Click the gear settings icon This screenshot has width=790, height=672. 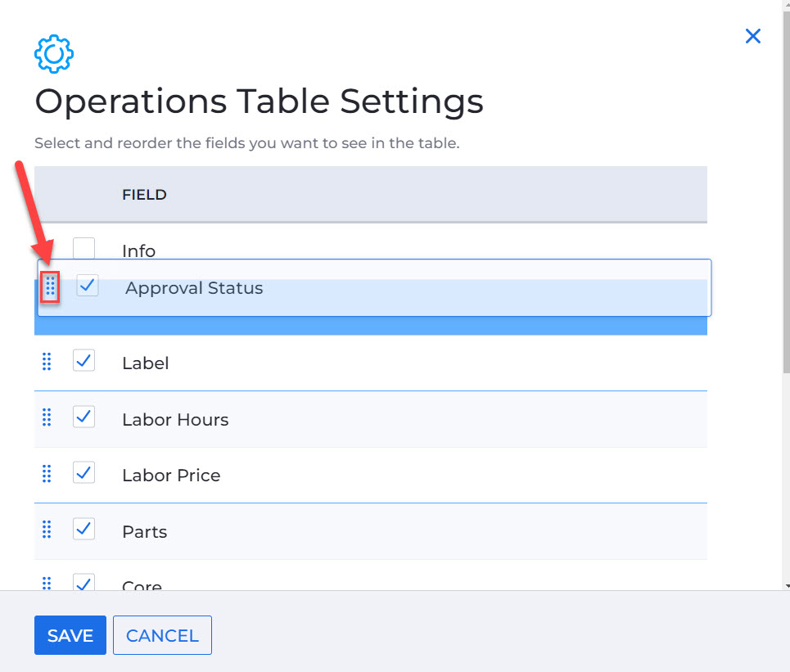click(52, 54)
